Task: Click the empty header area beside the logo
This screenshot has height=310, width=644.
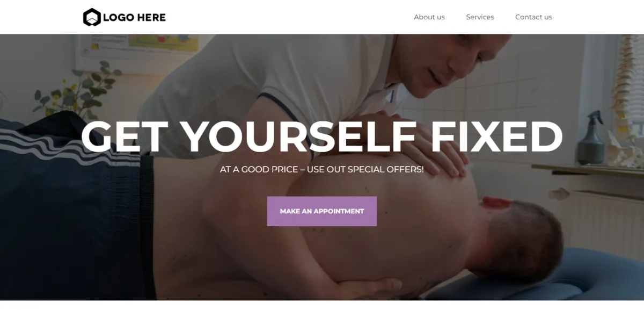Action: [x=290, y=17]
